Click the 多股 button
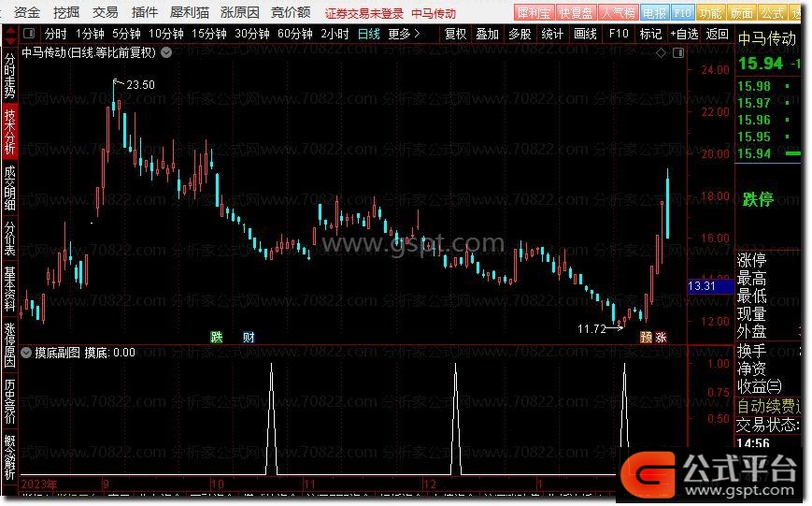The height and width of the screenshot is (506, 812). point(520,35)
